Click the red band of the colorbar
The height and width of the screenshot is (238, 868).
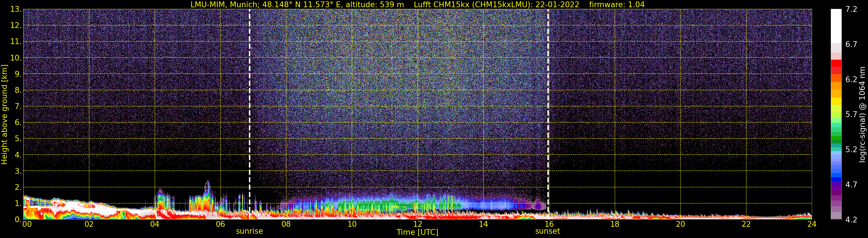point(836,67)
